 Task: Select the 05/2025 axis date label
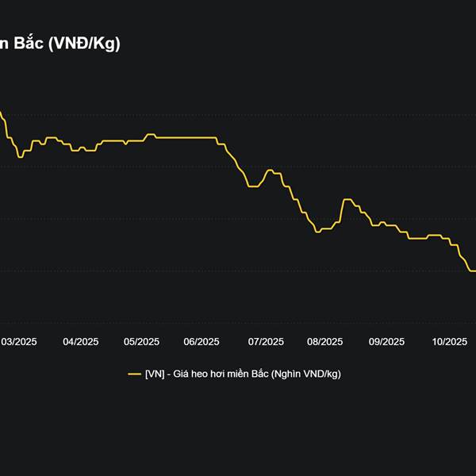pyautogui.click(x=141, y=342)
